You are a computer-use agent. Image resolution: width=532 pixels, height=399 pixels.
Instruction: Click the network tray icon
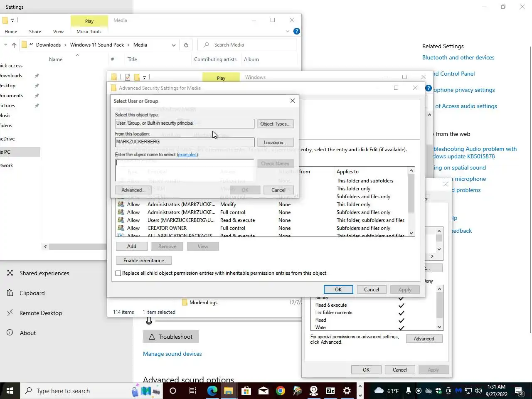pos(468,391)
